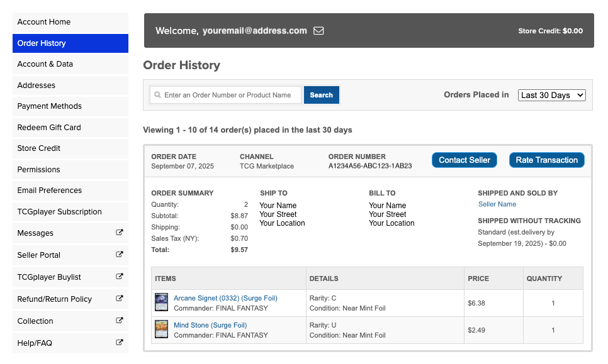Screen dimensions: 608x364
Task: Open the Mind Stone card thumbnail
Action: (x=162, y=329)
